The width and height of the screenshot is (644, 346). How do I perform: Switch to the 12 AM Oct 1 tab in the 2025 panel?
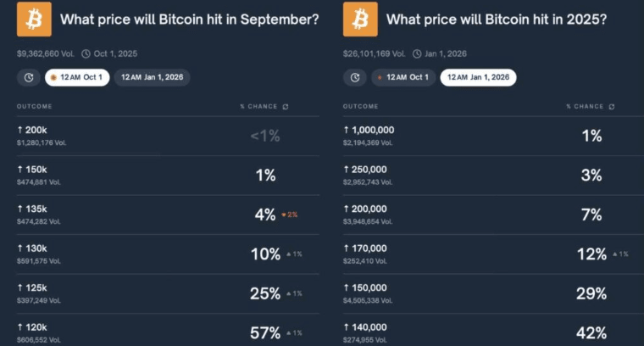click(x=402, y=77)
